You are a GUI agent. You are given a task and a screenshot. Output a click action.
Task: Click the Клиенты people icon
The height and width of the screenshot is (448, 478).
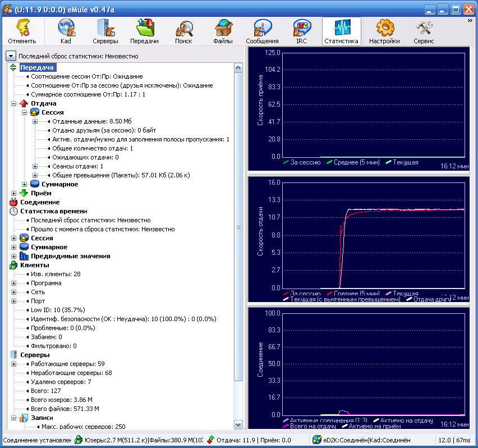[13, 265]
